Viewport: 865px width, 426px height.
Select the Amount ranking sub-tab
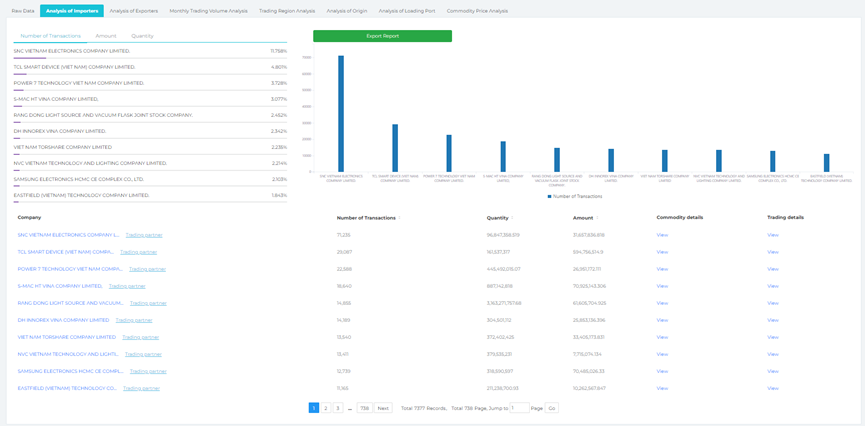(106, 36)
